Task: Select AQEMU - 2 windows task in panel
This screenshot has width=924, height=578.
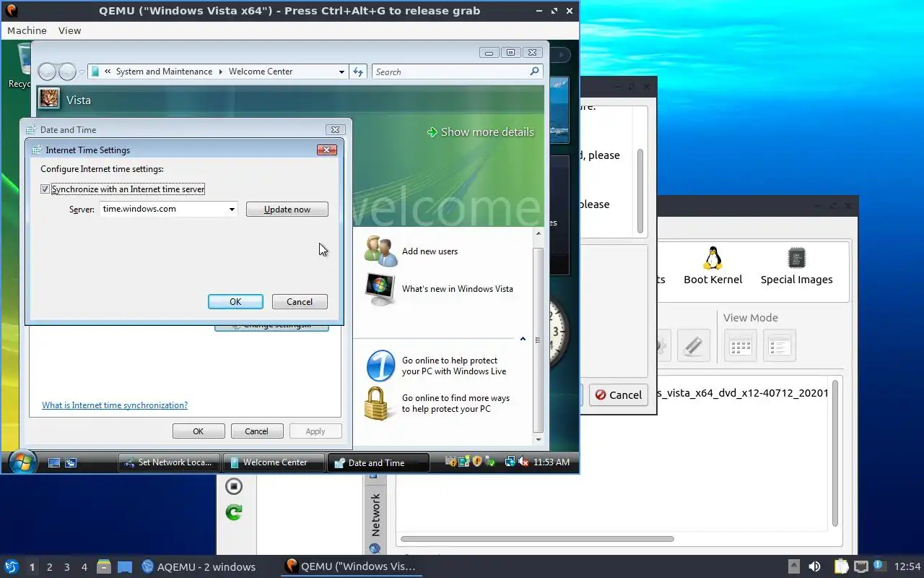Action: [x=199, y=566]
